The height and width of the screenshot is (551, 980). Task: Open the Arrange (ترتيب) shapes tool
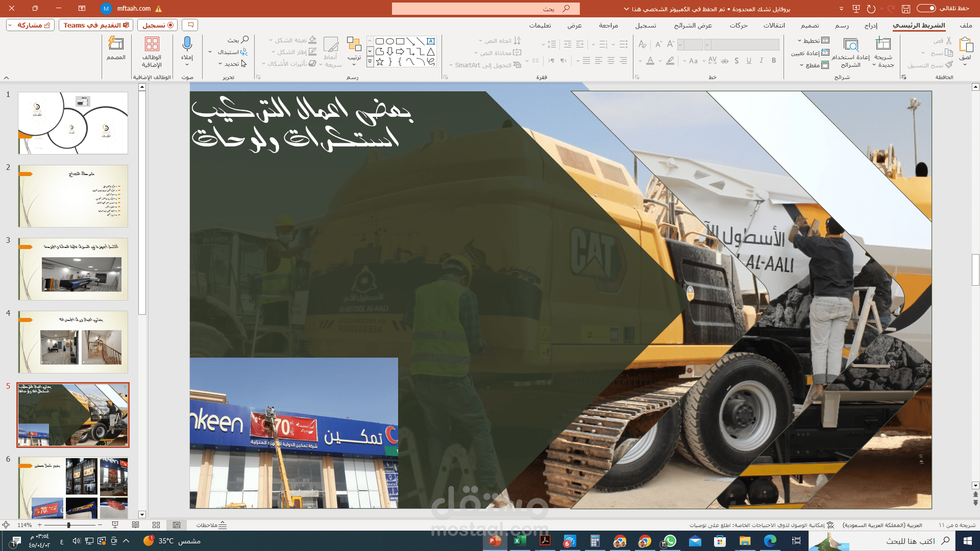point(354,51)
